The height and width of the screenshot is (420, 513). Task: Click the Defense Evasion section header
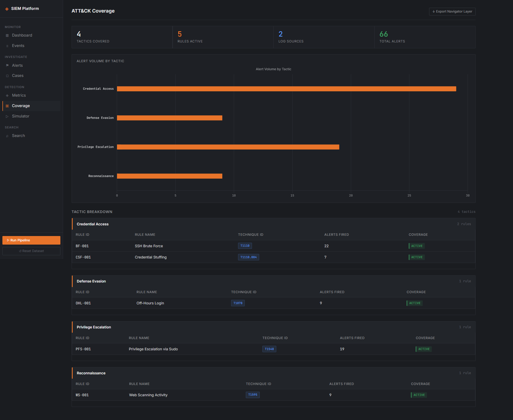click(x=274, y=281)
